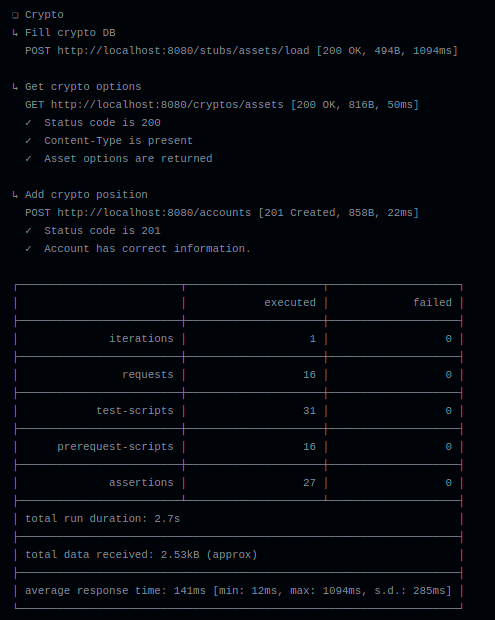Screen dimensions: 495x620
Task: Click the arrow icon before Fill crypto DB
Action: pos(15,32)
